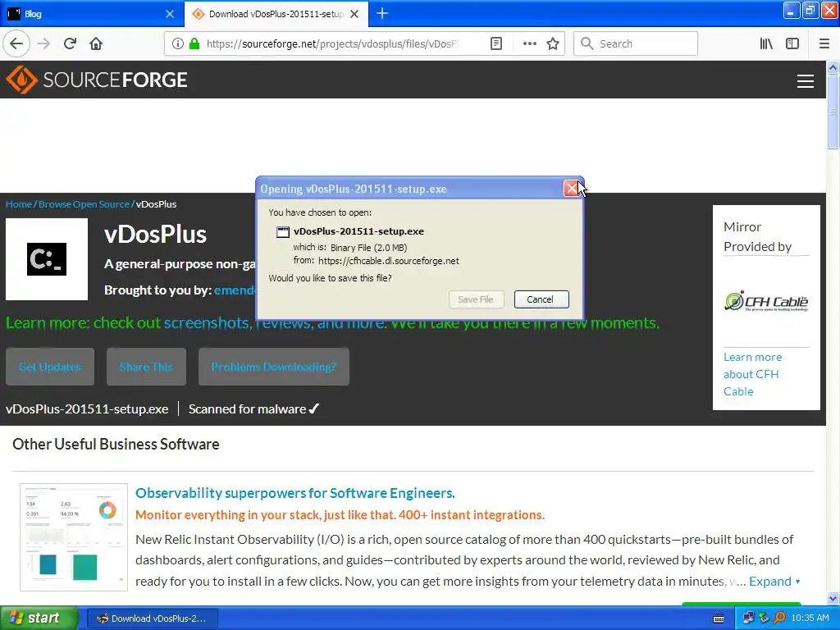The width and height of the screenshot is (840, 630).
Task: Close the Opening vDosPlus dialog
Action: [x=571, y=188]
